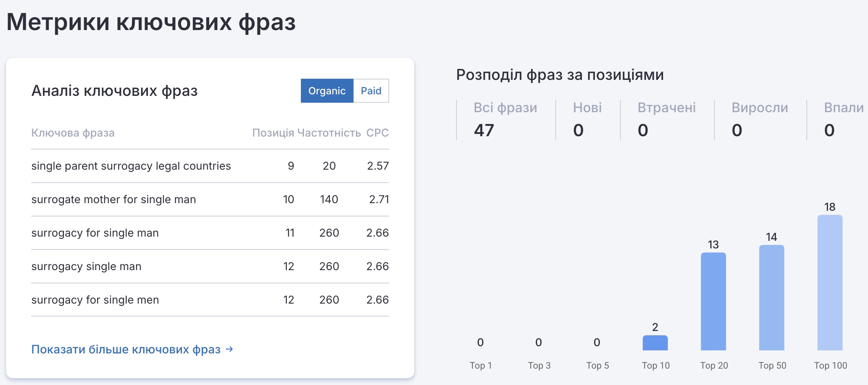This screenshot has width=868, height=385.
Task: Select the 'Впали' phrases tab
Action: click(x=843, y=119)
